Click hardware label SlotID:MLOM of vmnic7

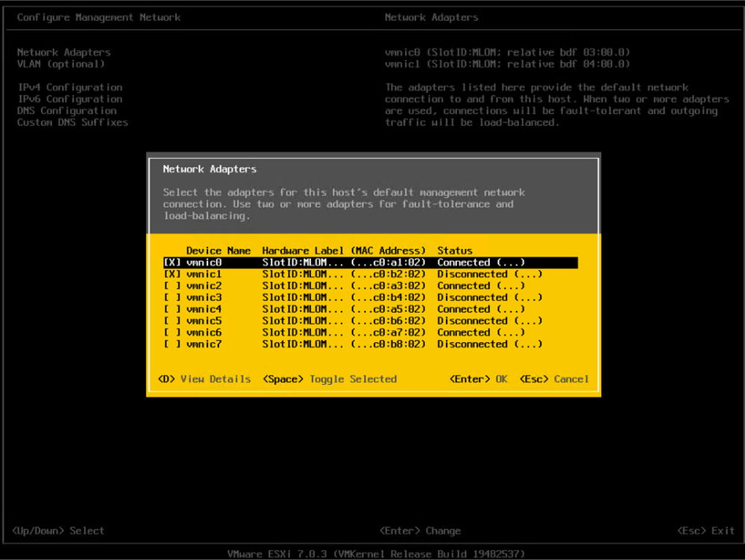click(x=303, y=344)
